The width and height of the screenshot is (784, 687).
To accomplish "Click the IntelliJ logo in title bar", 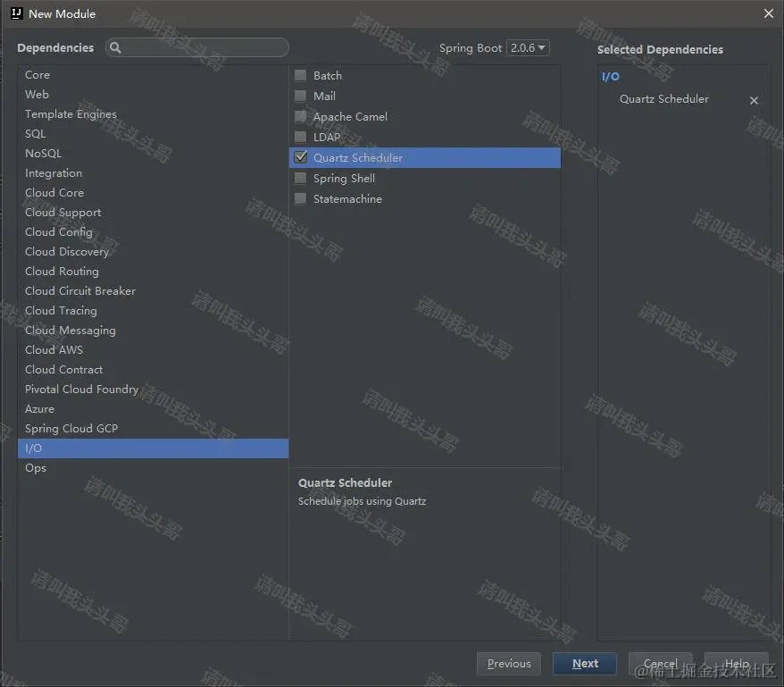I will pyautogui.click(x=16, y=13).
